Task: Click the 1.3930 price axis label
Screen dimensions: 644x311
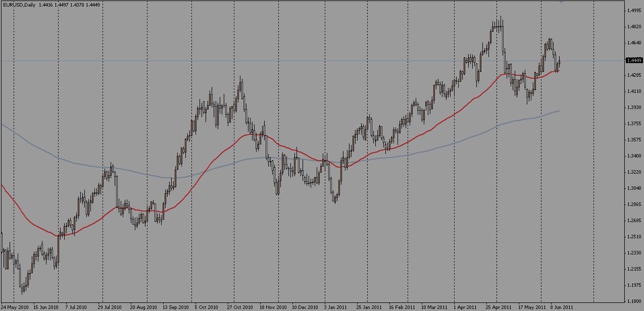Action: (x=634, y=108)
